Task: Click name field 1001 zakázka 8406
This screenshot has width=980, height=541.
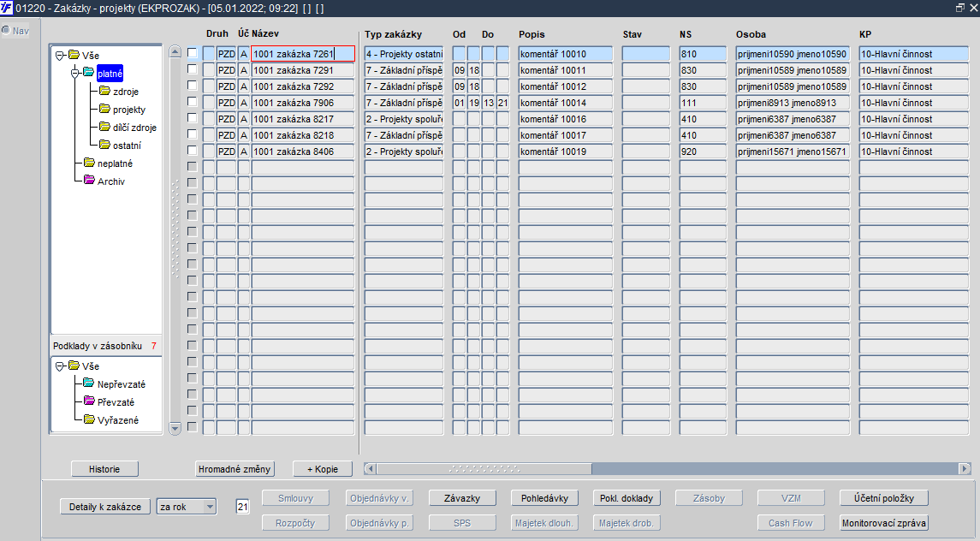Action: 303,152
